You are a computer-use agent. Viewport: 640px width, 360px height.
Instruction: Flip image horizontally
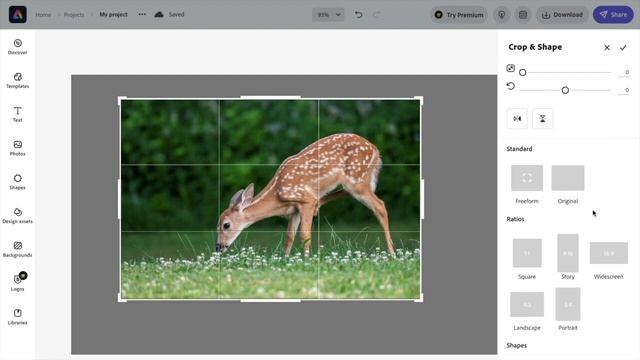pos(517,119)
